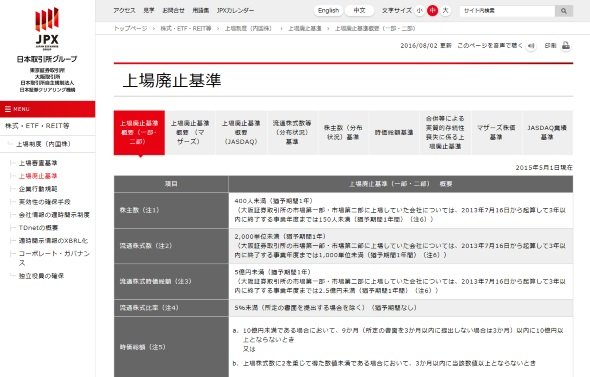Open the アクセス link
Viewport: 590px width, 377px height.
tap(124, 11)
